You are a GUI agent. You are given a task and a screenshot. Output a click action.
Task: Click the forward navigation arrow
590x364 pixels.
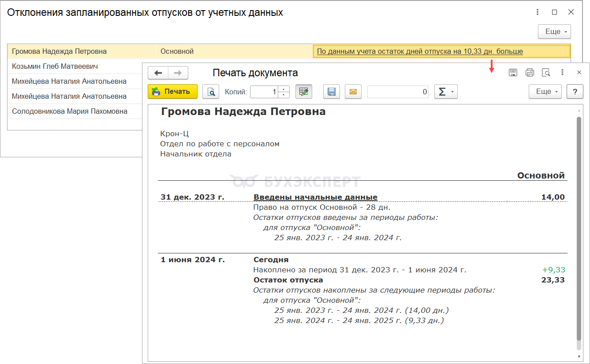tap(178, 73)
